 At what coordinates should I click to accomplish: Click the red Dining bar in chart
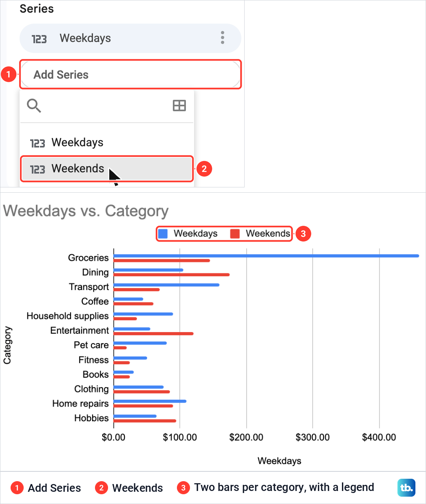[x=172, y=275]
